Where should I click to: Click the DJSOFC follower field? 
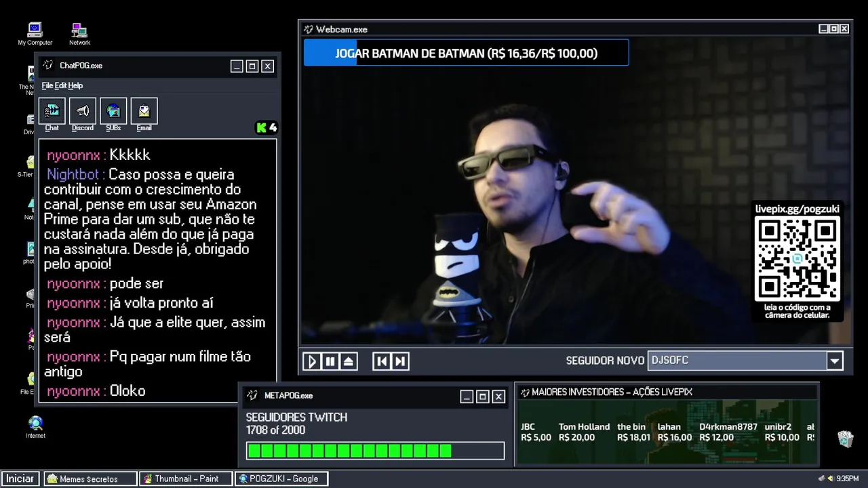click(x=737, y=361)
